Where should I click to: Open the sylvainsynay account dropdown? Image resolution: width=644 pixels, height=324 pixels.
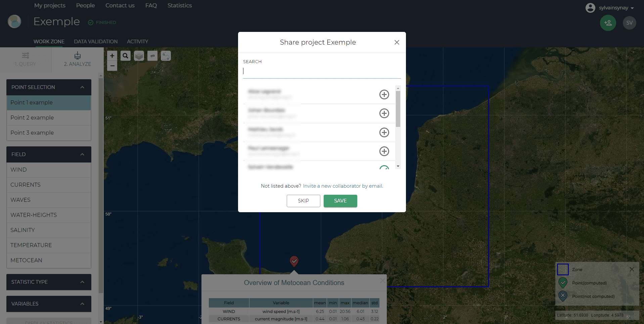(616, 8)
